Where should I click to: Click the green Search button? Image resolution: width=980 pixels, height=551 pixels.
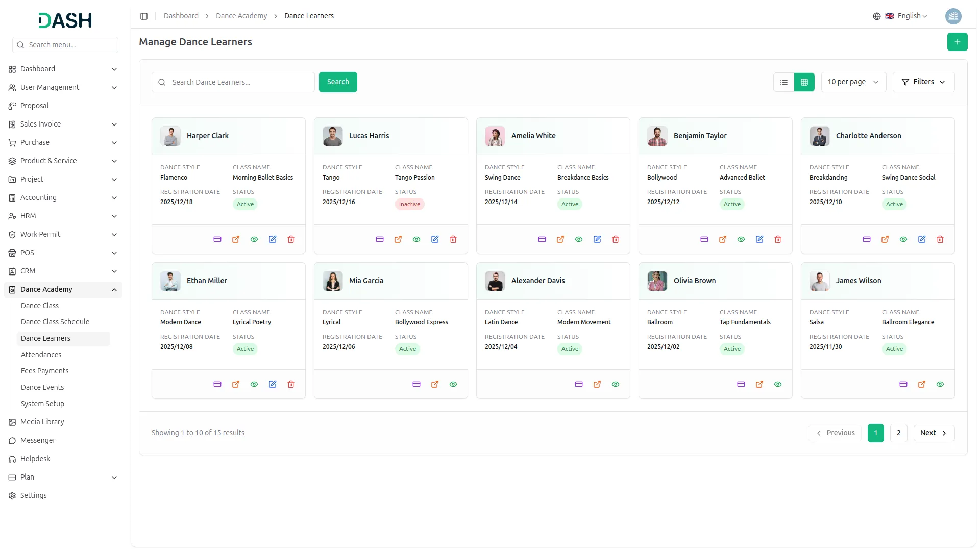click(338, 82)
